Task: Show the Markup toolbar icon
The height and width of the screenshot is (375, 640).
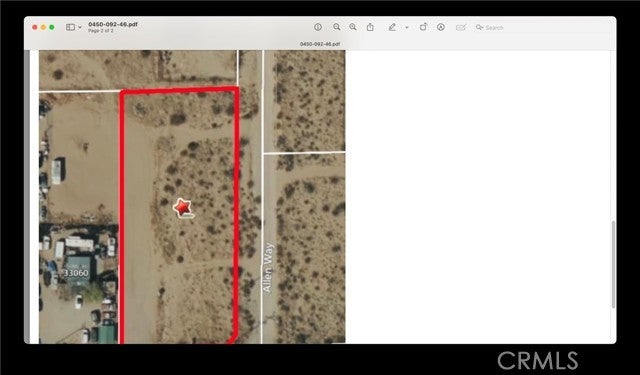Action: coord(441,27)
